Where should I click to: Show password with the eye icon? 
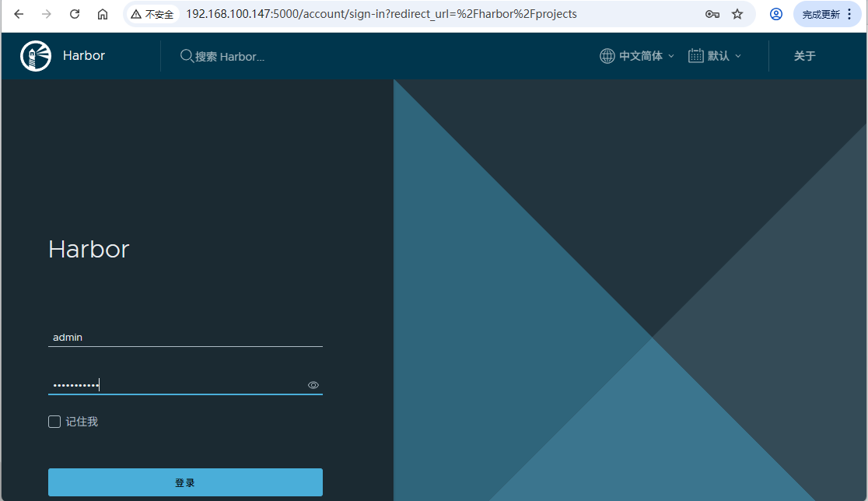(x=313, y=385)
